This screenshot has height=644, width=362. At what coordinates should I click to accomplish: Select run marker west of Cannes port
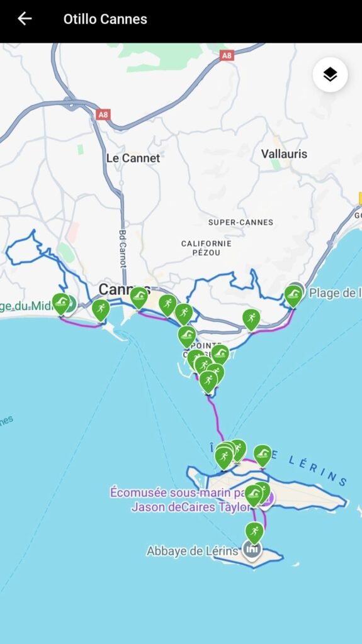click(101, 309)
